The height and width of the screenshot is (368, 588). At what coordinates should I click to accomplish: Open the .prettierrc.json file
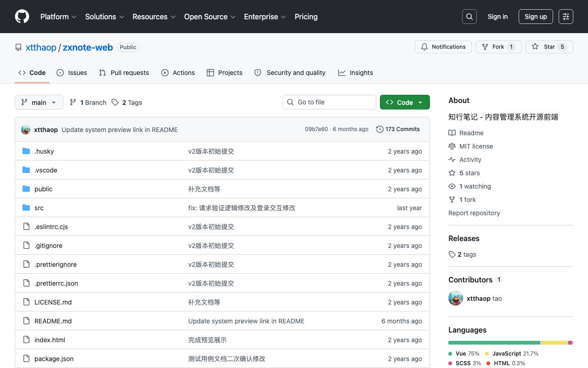56,283
